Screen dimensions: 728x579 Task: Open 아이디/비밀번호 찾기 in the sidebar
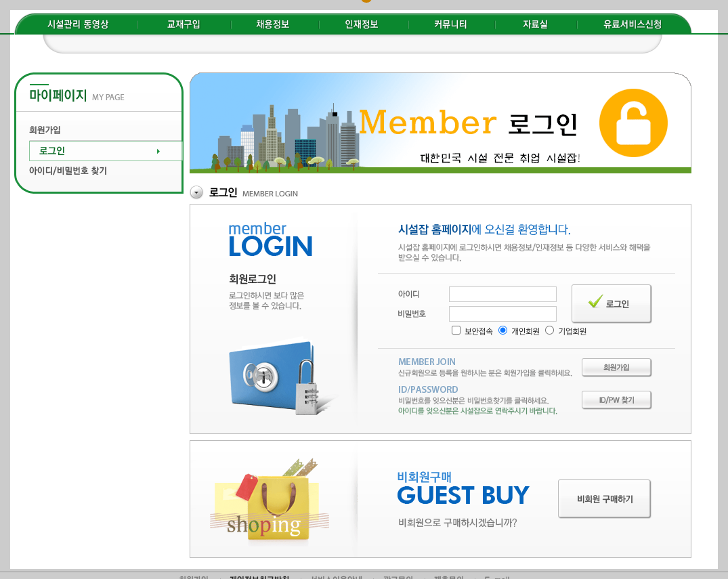click(x=68, y=171)
